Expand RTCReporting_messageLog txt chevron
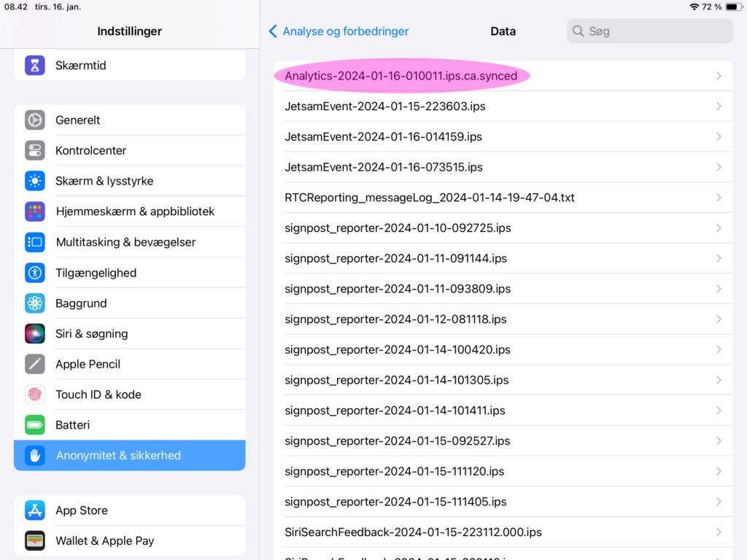The width and height of the screenshot is (747, 560). 719,198
